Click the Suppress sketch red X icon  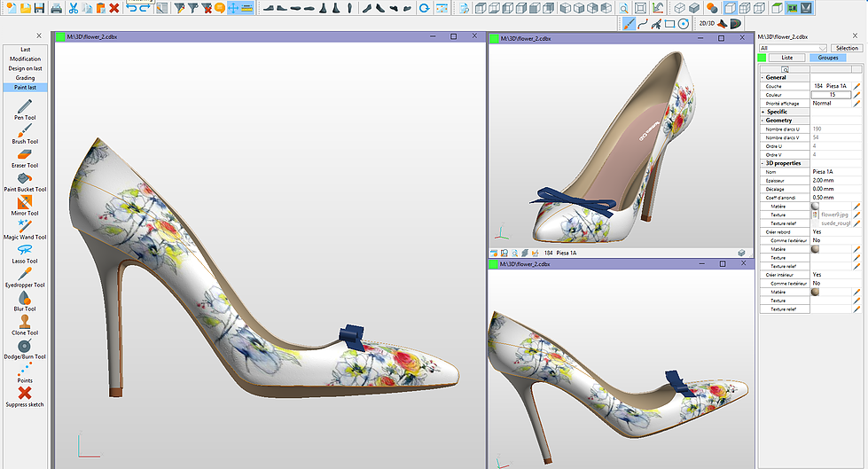coord(25,393)
